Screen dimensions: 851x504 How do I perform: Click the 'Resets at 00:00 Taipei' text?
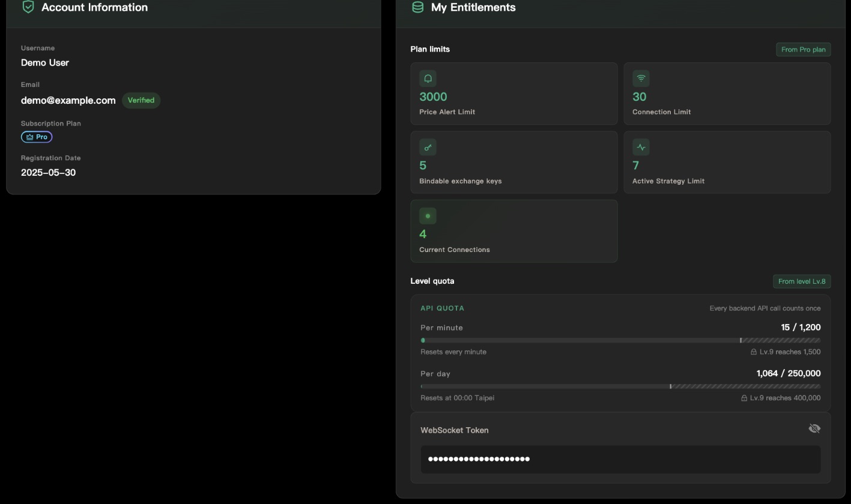pyautogui.click(x=457, y=398)
